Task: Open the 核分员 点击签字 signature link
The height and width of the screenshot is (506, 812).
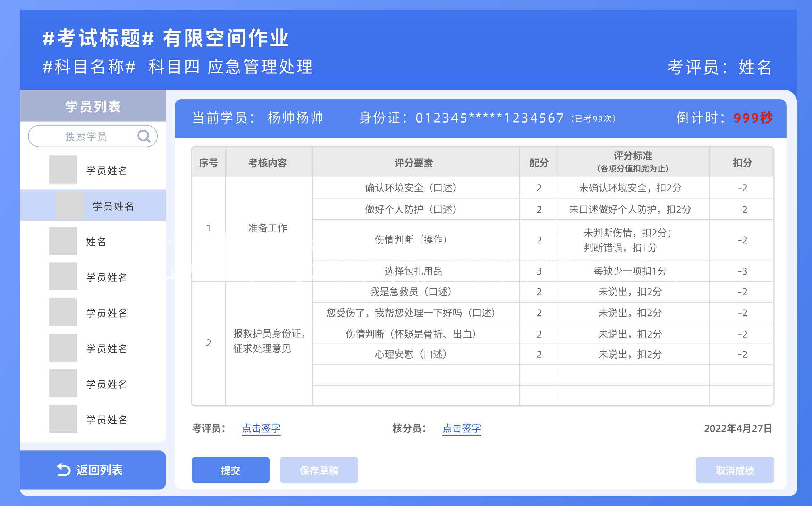Action: (462, 429)
